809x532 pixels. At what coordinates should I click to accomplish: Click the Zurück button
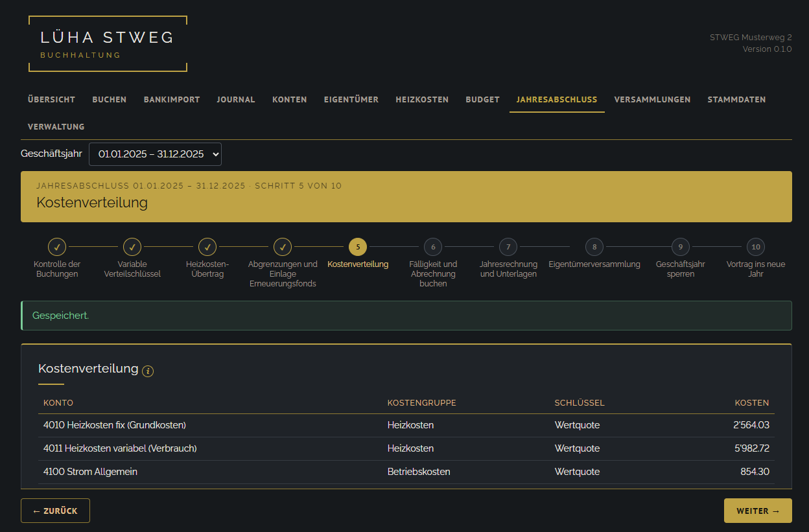tap(55, 511)
